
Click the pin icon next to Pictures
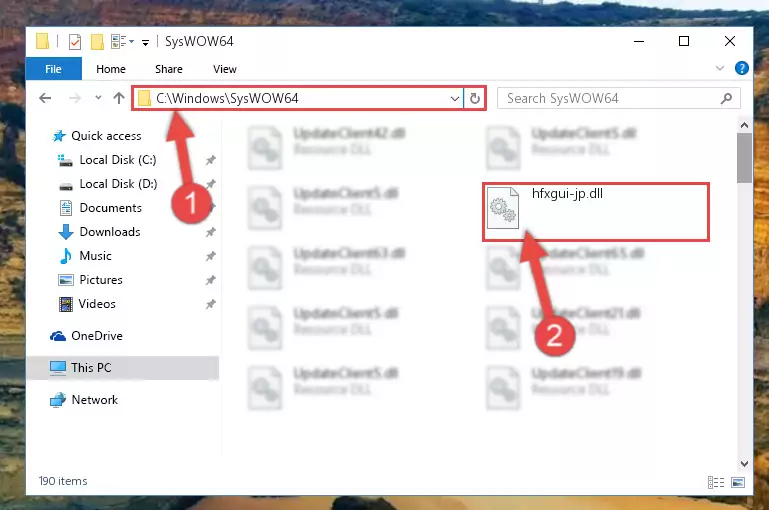pos(210,280)
